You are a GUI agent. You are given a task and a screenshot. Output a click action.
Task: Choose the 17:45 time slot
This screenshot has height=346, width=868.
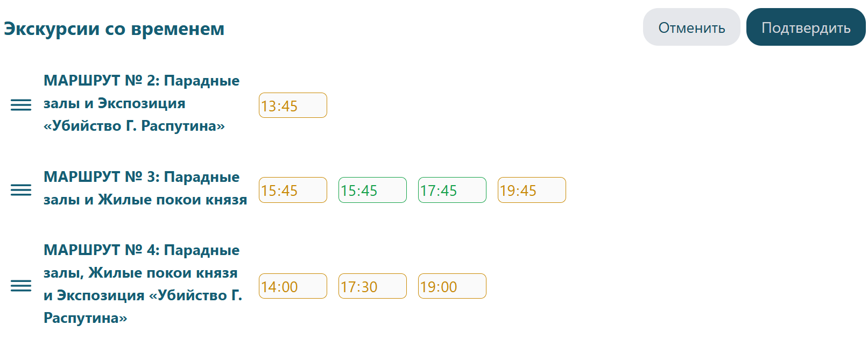pyautogui.click(x=452, y=190)
